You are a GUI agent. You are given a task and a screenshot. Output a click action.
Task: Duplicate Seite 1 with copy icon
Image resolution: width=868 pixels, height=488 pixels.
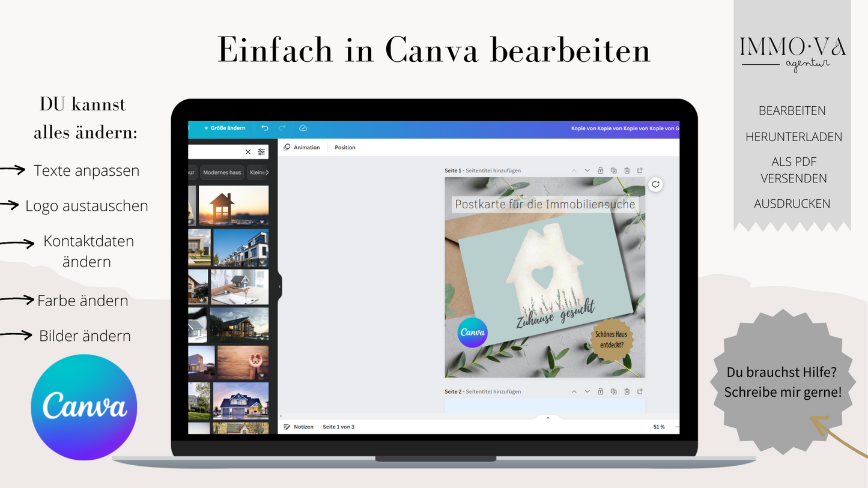(613, 170)
